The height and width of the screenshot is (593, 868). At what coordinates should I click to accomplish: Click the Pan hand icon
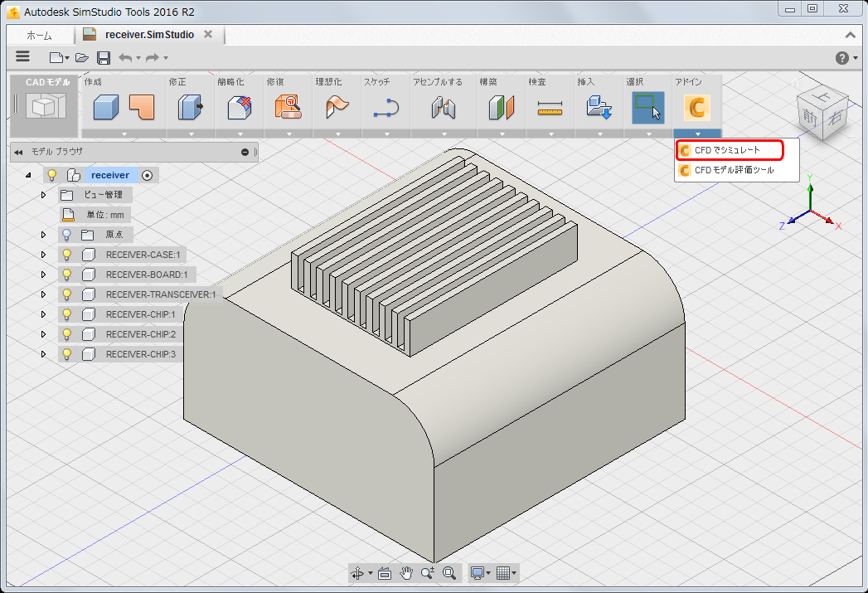click(x=405, y=574)
